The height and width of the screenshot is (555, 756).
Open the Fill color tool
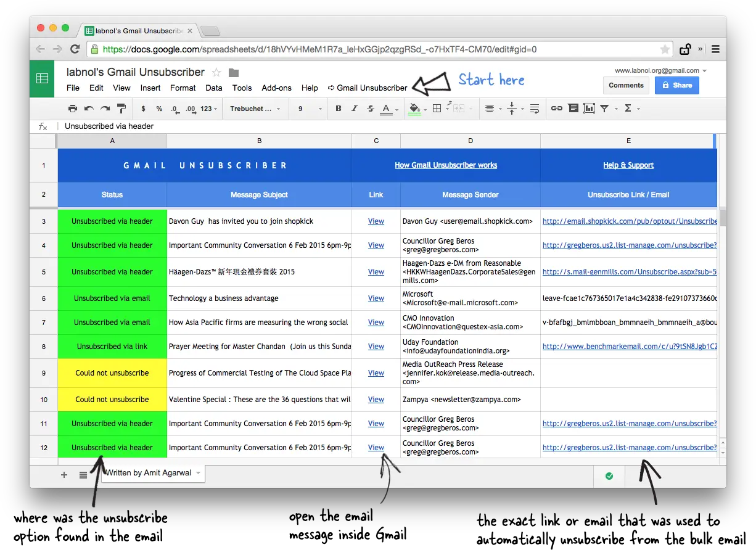pyautogui.click(x=413, y=109)
